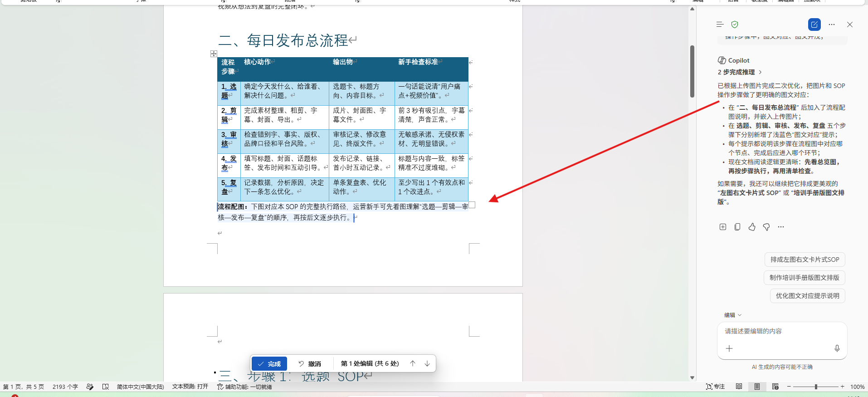Click the document vertical scrollbar thumb
This screenshot has width=868, height=397.
click(x=692, y=71)
